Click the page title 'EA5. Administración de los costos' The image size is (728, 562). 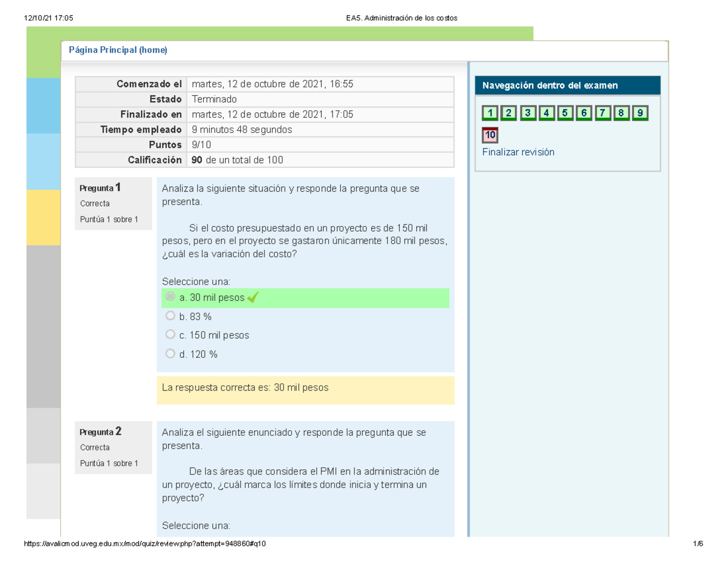coord(402,18)
